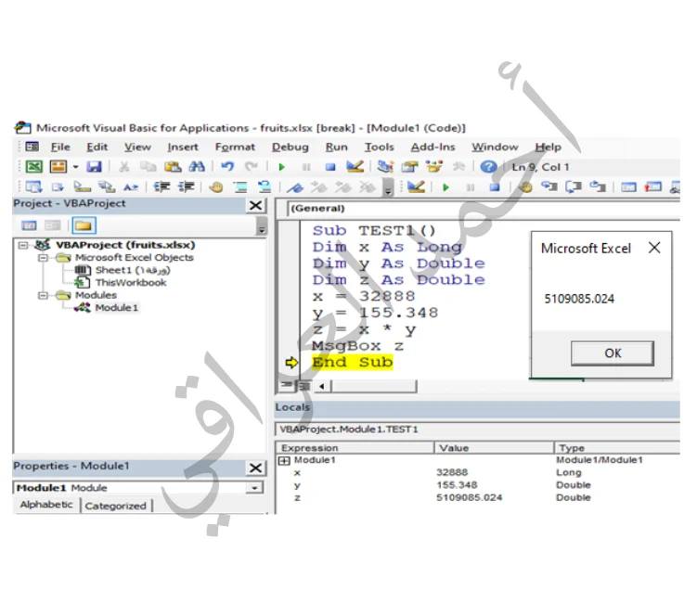Open Edit toolbar options overflow arrow
This screenshot has width=697, height=616.
[388, 187]
